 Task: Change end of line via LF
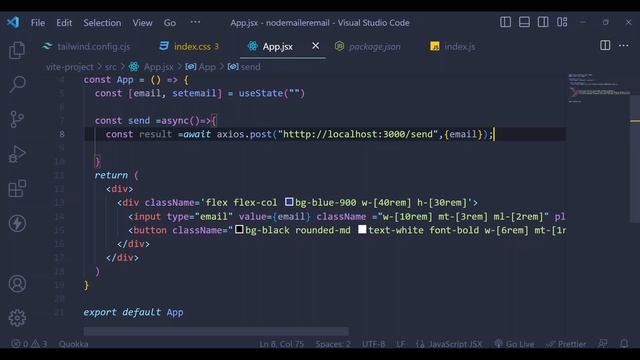click(400, 344)
